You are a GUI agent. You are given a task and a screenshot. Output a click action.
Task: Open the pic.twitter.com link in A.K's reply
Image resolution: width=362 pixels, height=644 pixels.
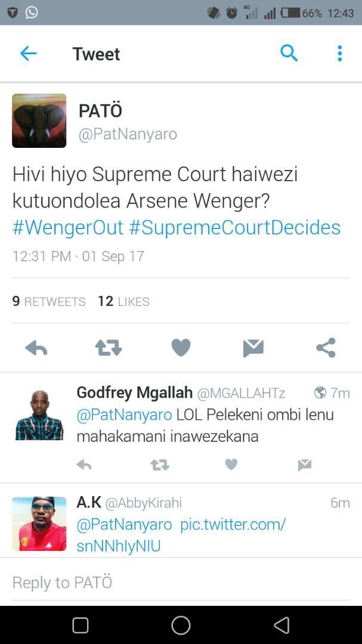point(233,525)
